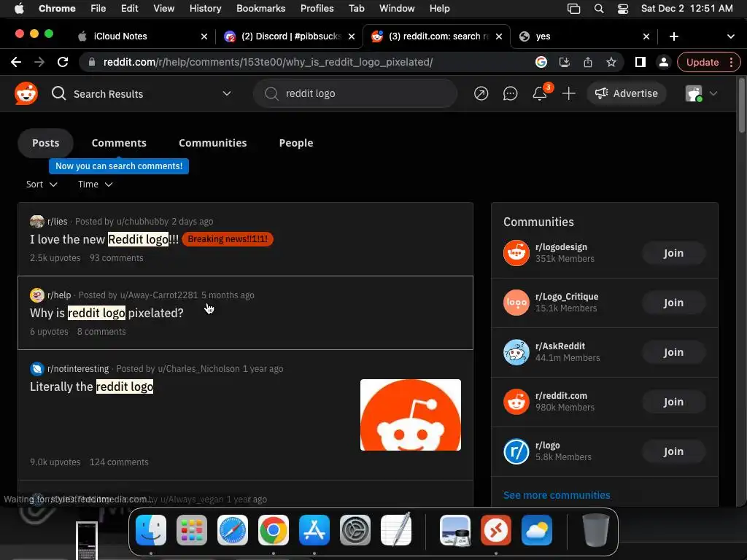Click the r/logodesign community icon

point(516,253)
